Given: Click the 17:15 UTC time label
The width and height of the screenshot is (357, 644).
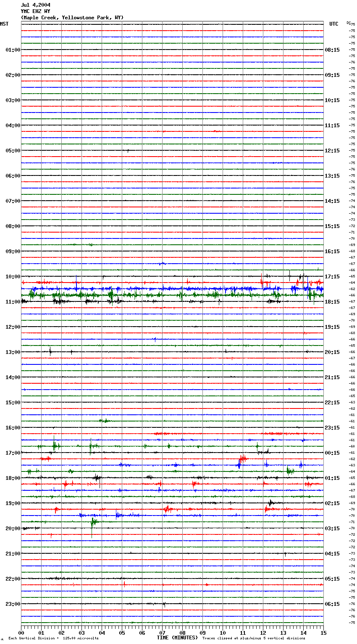Looking at the screenshot, I should pos(332,277).
